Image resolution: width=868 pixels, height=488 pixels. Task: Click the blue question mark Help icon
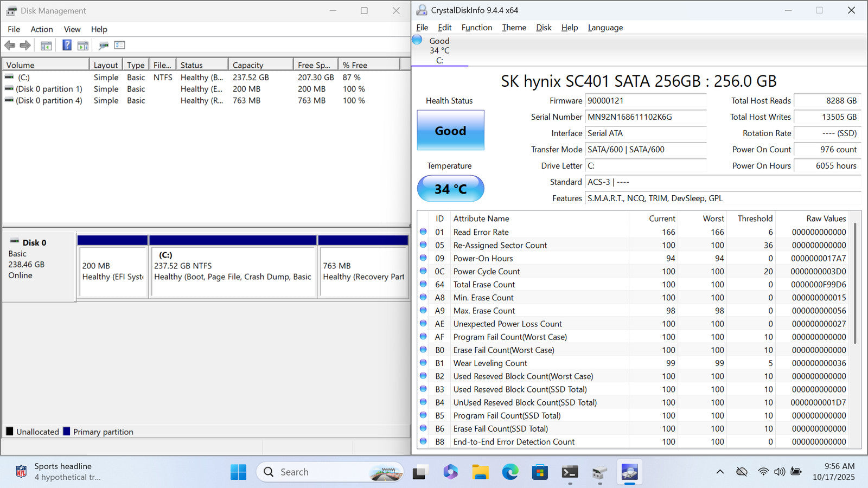point(67,46)
